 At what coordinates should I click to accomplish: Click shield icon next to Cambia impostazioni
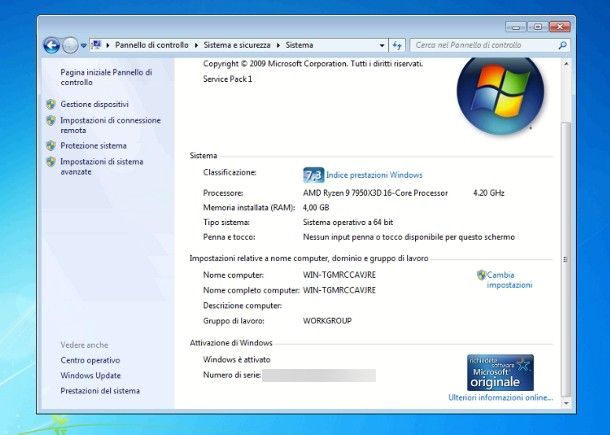pos(482,275)
